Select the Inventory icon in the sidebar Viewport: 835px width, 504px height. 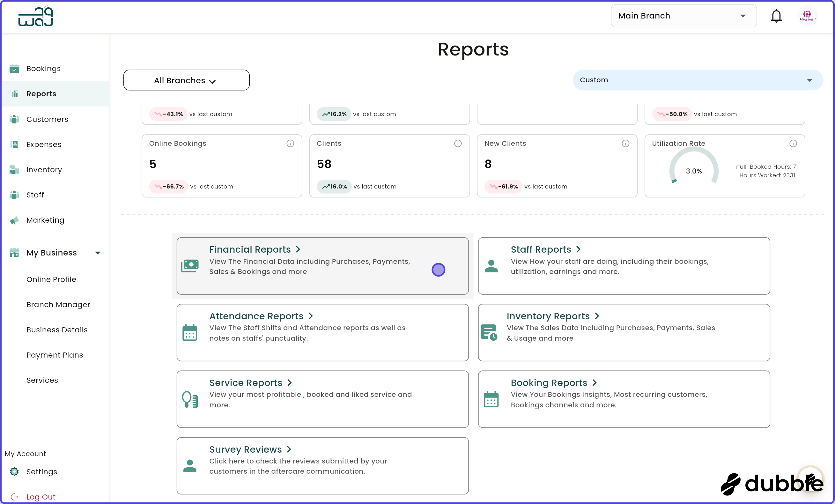click(14, 169)
